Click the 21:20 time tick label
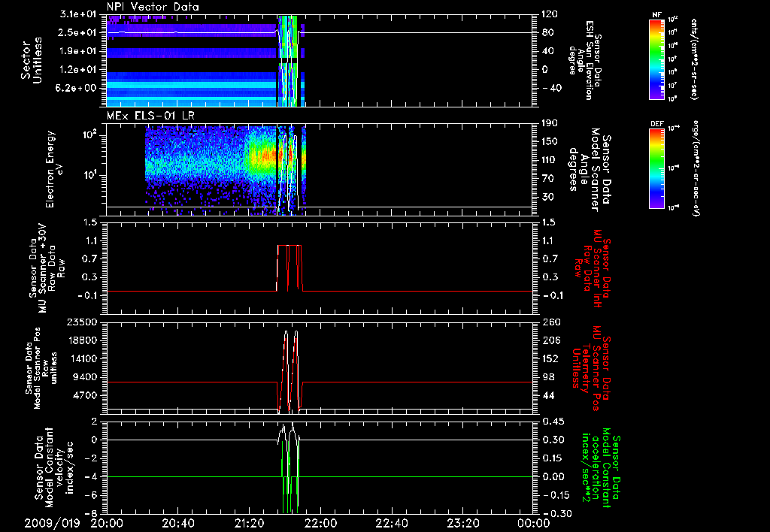This screenshot has width=770, height=532. (x=250, y=523)
